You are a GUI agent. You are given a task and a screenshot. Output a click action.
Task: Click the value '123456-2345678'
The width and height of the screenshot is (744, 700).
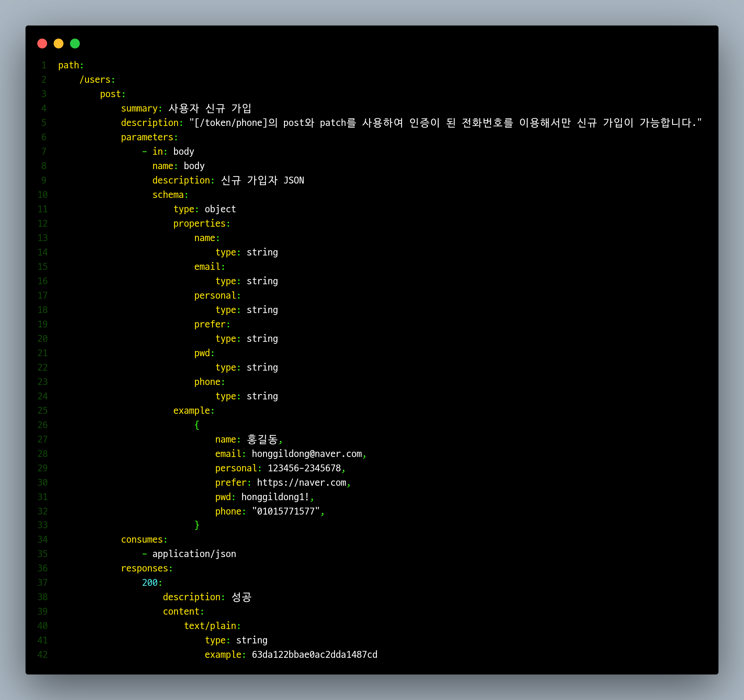304,468
